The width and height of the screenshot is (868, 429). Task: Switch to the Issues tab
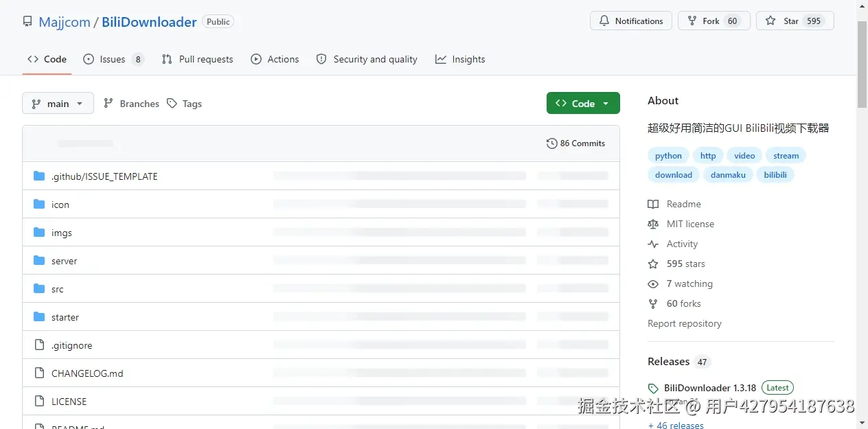(113, 59)
